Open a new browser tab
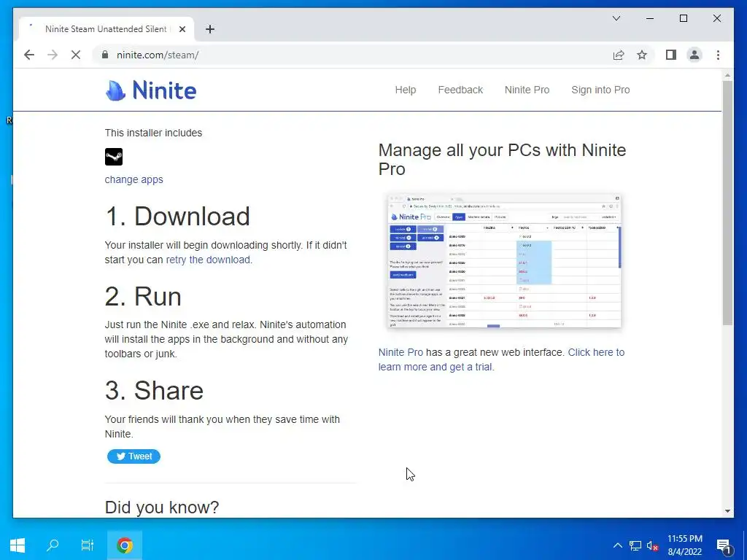747x560 pixels. tap(210, 29)
